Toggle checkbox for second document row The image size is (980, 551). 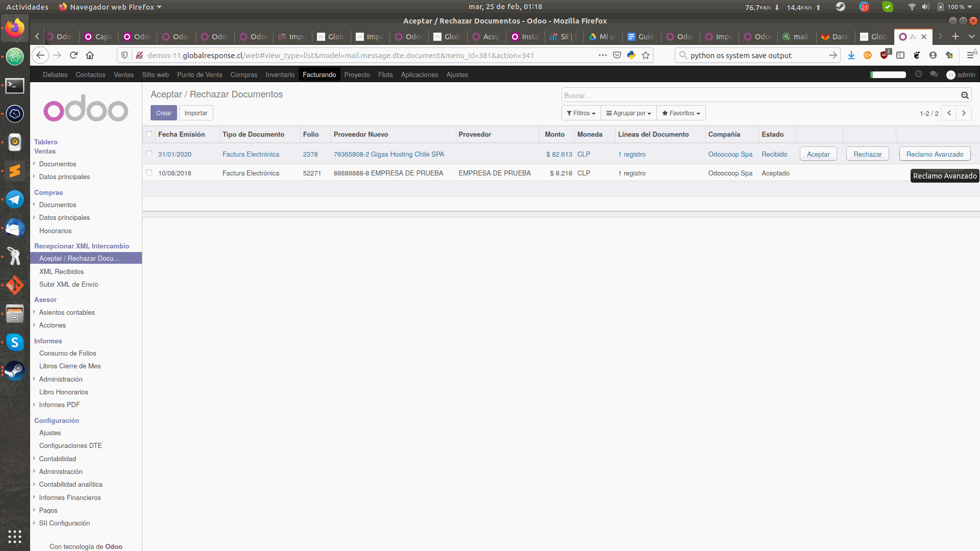coord(149,172)
